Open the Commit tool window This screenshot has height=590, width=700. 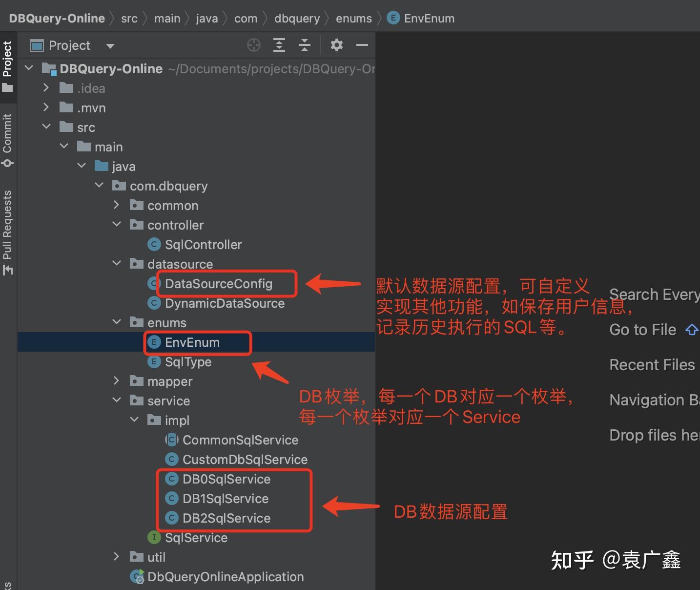point(8,139)
